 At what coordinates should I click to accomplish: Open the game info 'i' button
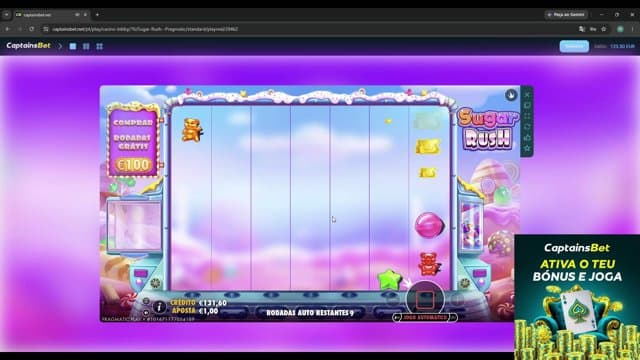(159, 307)
